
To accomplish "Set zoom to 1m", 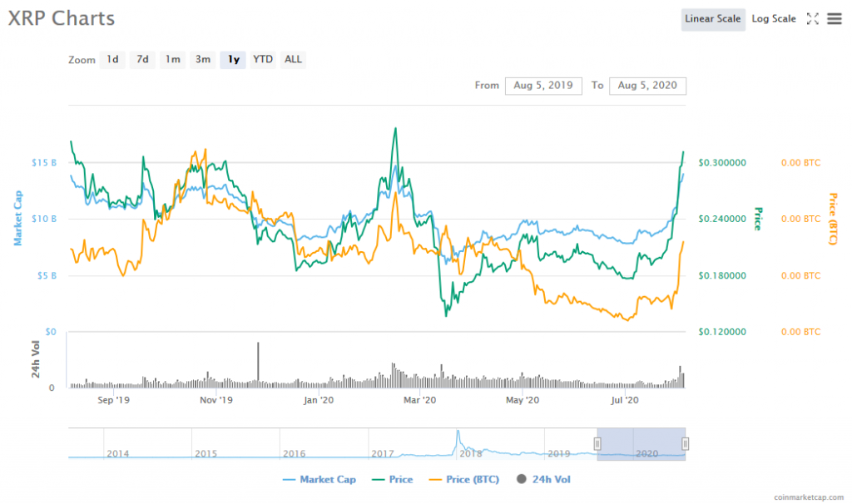I will [173, 59].
